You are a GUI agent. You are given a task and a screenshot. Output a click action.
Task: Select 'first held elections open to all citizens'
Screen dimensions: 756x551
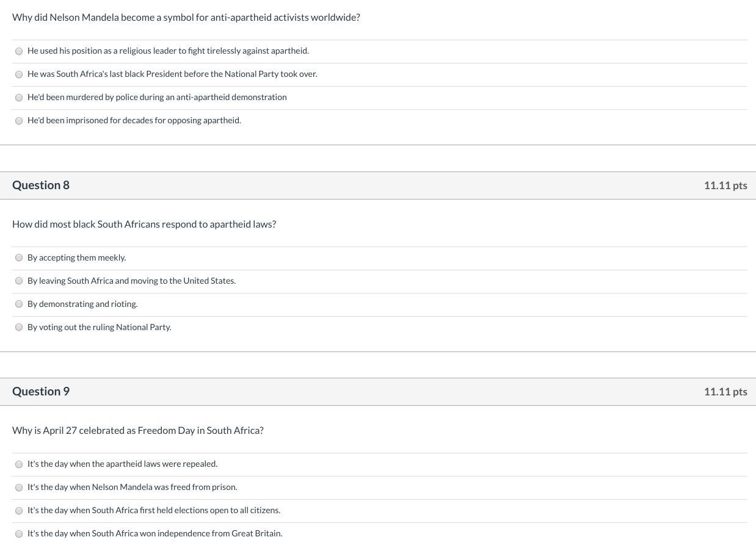(19, 511)
